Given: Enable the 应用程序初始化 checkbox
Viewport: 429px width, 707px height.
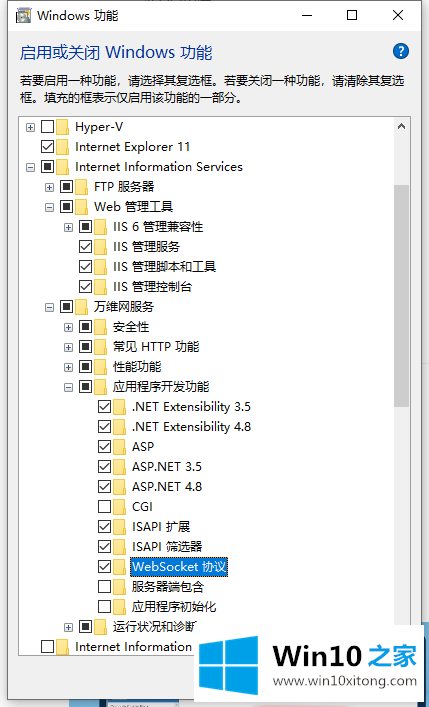Looking at the screenshot, I should coord(104,606).
